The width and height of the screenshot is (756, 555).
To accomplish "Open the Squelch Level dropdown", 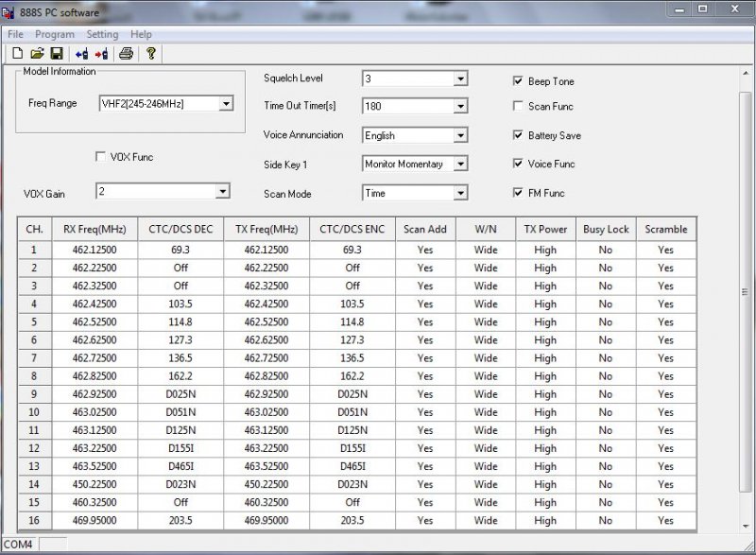I will pos(460,78).
